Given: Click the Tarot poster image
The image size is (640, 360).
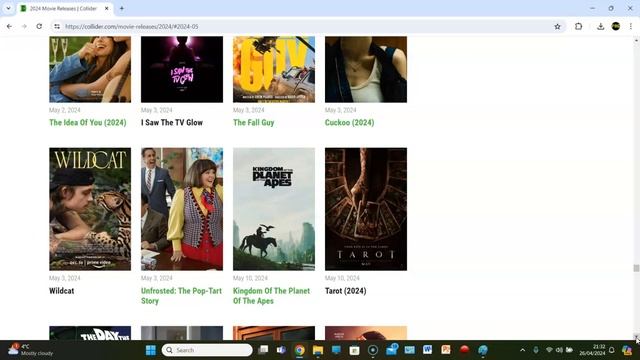Looking at the screenshot, I should 366,209.
